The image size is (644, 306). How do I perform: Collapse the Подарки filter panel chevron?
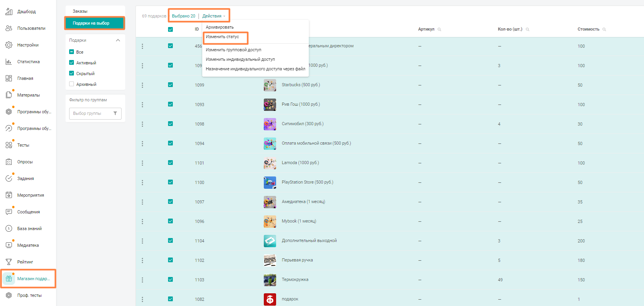point(118,40)
